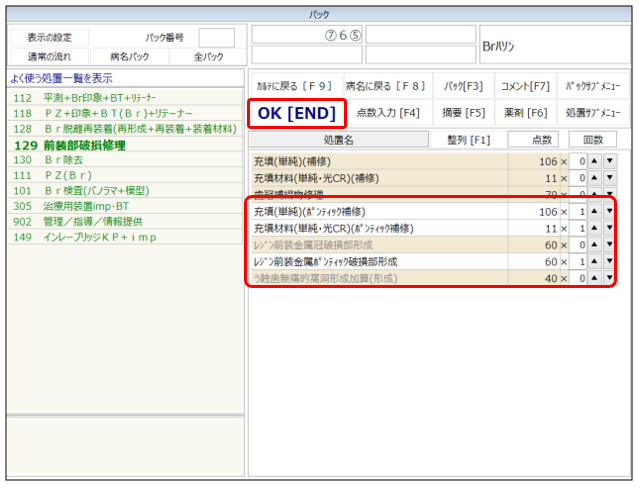Increase count for 充填(単純)(補修) row
The image size is (640, 490).
tap(593, 161)
